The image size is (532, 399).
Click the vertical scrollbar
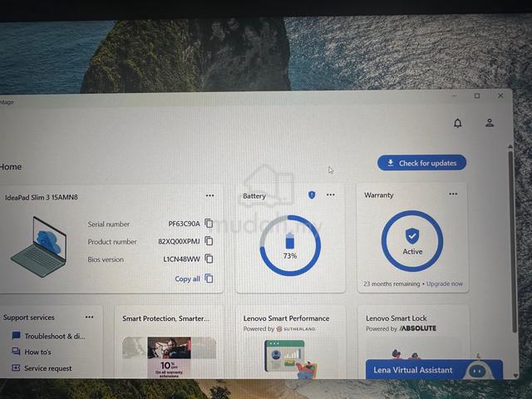[515, 242]
